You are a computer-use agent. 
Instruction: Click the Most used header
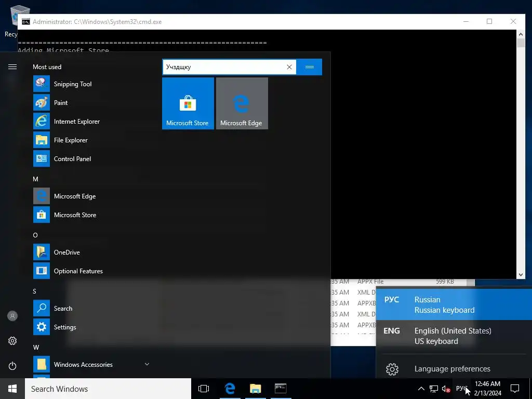pyautogui.click(x=47, y=67)
